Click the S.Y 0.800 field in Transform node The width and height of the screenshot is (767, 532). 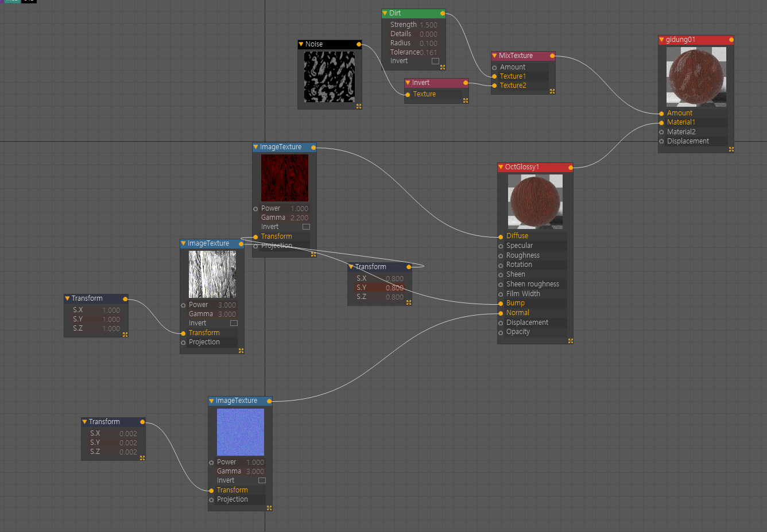(394, 288)
